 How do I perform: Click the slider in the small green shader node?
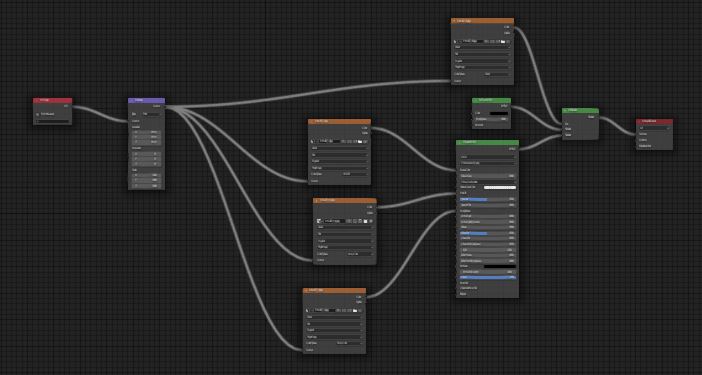pos(492,119)
